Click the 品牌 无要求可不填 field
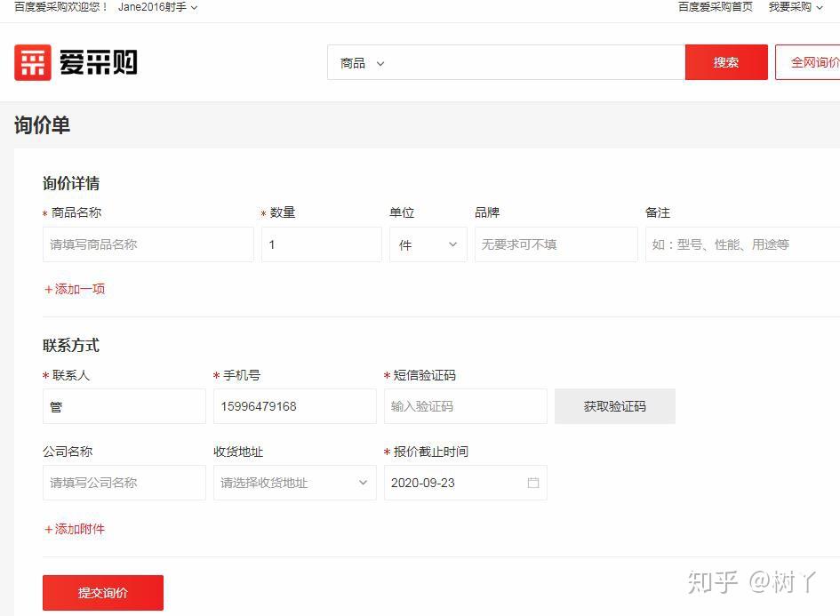840x616 pixels. point(556,244)
